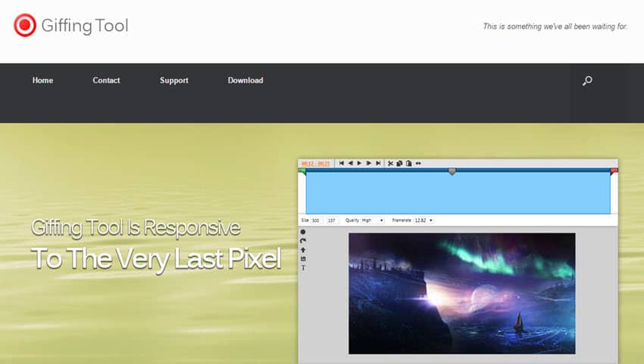Open the Framerate dropdown showing 12.82
The width and height of the screenshot is (644, 364).
tap(424, 221)
